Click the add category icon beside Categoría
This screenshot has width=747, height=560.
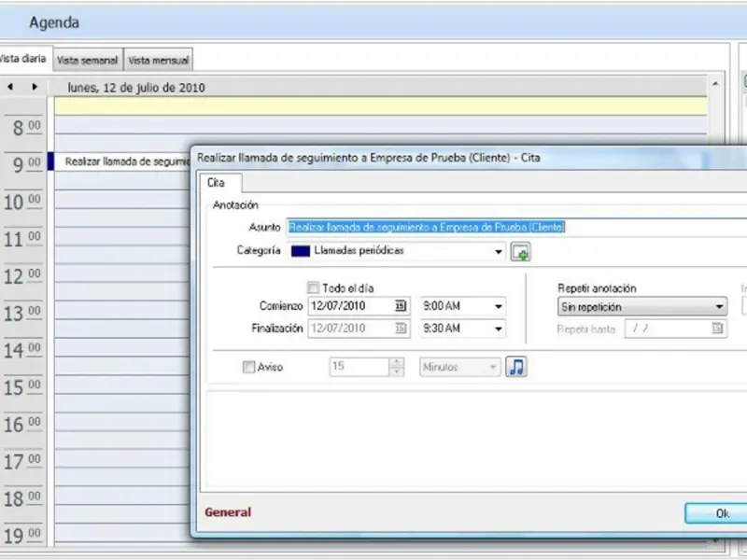pos(520,251)
